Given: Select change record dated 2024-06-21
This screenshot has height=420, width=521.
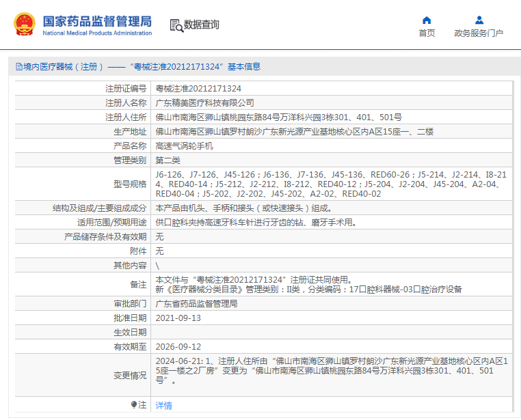Looking at the screenshot, I should click(332, 371).
